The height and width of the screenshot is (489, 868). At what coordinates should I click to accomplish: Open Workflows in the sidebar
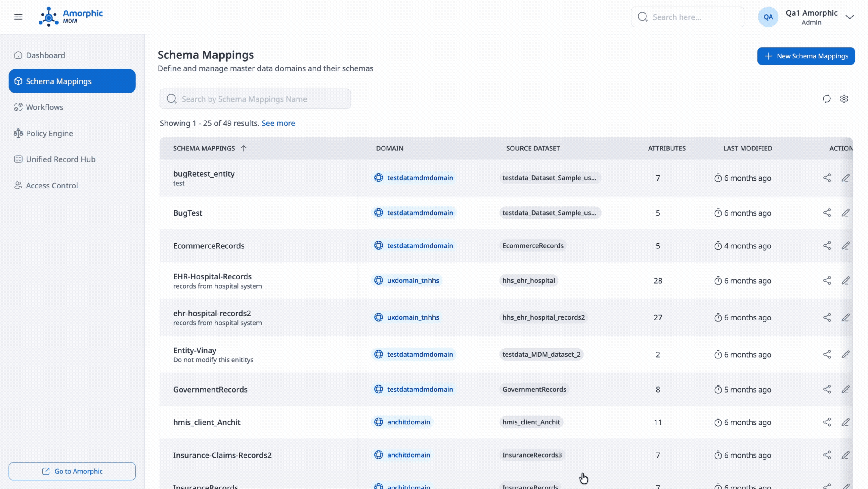coord(72,107)
